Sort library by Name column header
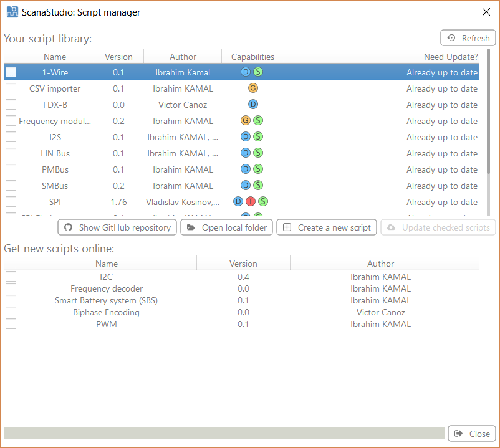Screen dimensions: 500x448 (x=55, y=57)
